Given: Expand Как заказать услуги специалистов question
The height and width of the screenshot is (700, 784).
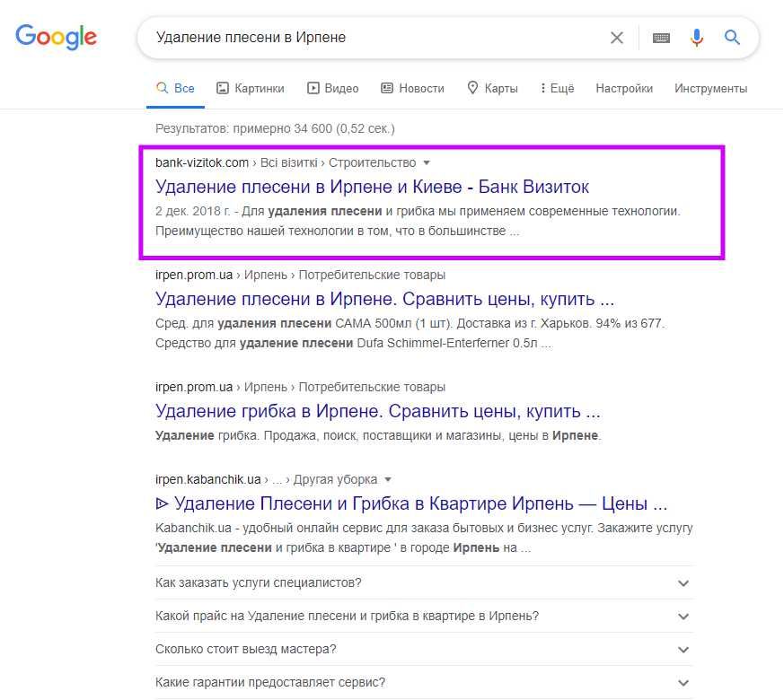Looking at the screenshot, I should click(x=683, y=583).
